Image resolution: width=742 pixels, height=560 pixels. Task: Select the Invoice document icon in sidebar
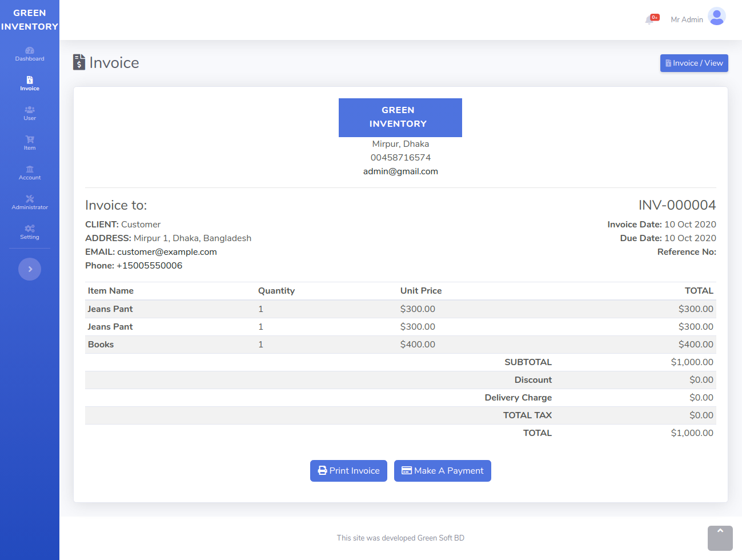[x=30, y=81]
